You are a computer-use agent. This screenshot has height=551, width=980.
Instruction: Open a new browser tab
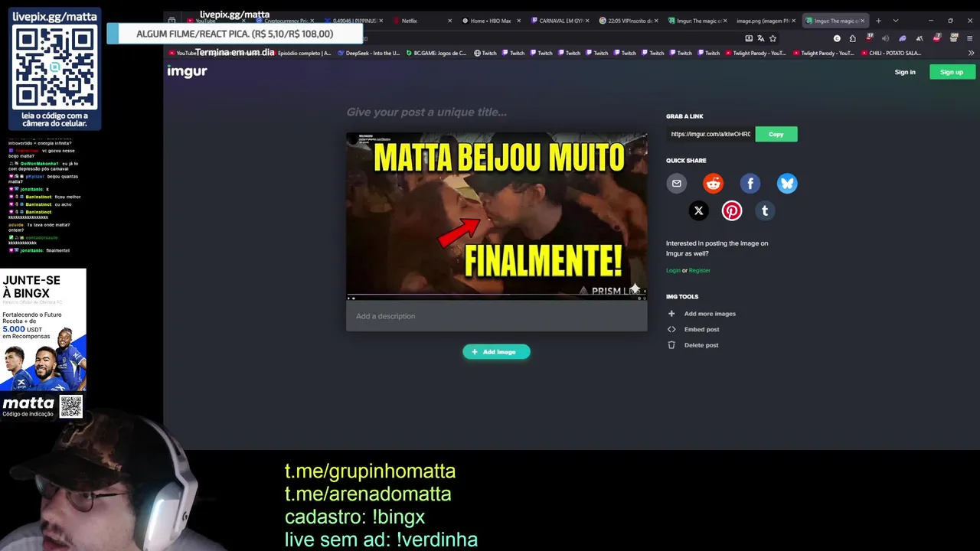pyautogui.click(x=878, y=21)
